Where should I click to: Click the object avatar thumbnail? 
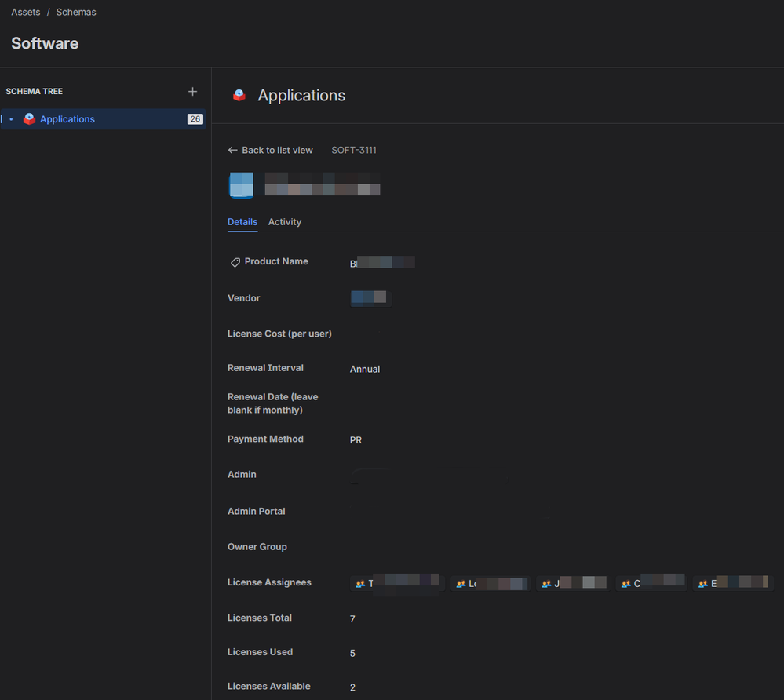click(242, 184)
